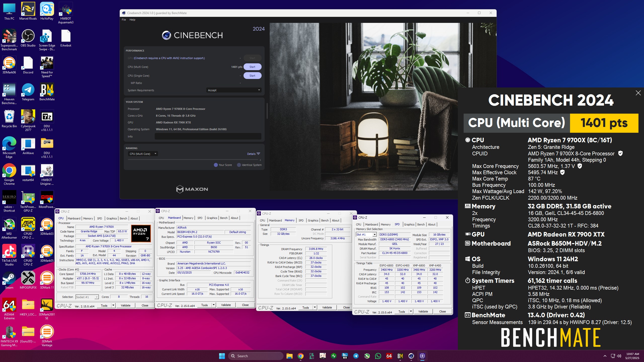Switch to Graphics tab in CPU-Z Memory window

click(x=313, y=220)
